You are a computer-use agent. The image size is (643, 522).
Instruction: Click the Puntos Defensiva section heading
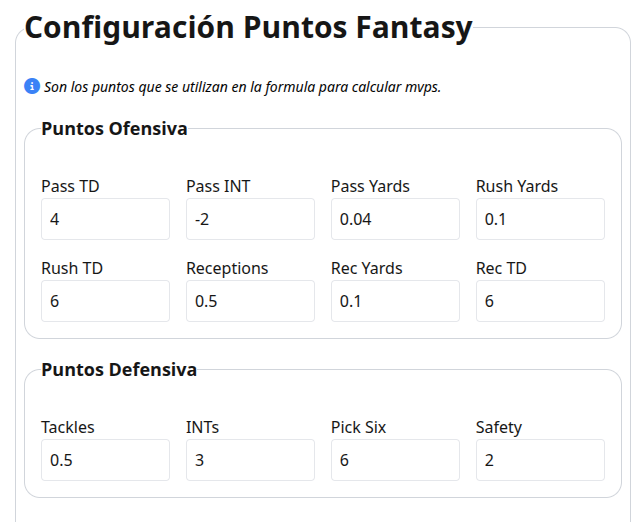point(119,370)
